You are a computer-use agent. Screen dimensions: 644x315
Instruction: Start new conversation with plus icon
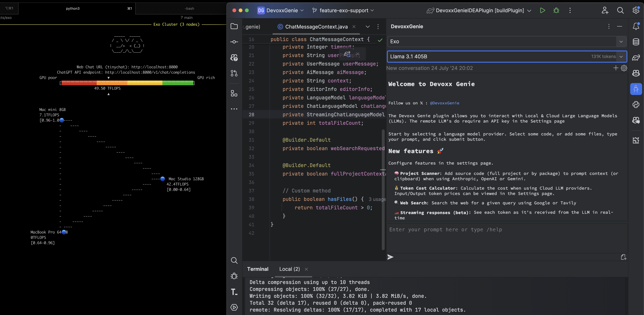(x=616, y=68)
